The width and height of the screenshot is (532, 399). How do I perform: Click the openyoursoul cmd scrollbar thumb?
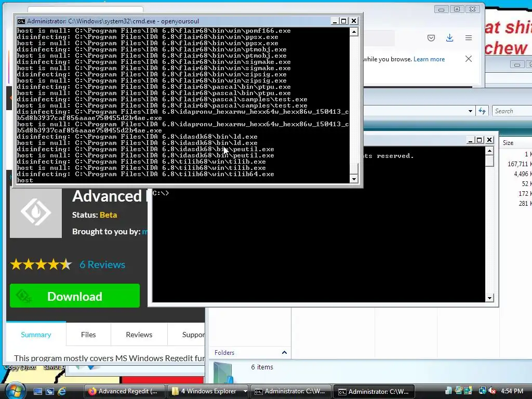click(x=354, y=169)
